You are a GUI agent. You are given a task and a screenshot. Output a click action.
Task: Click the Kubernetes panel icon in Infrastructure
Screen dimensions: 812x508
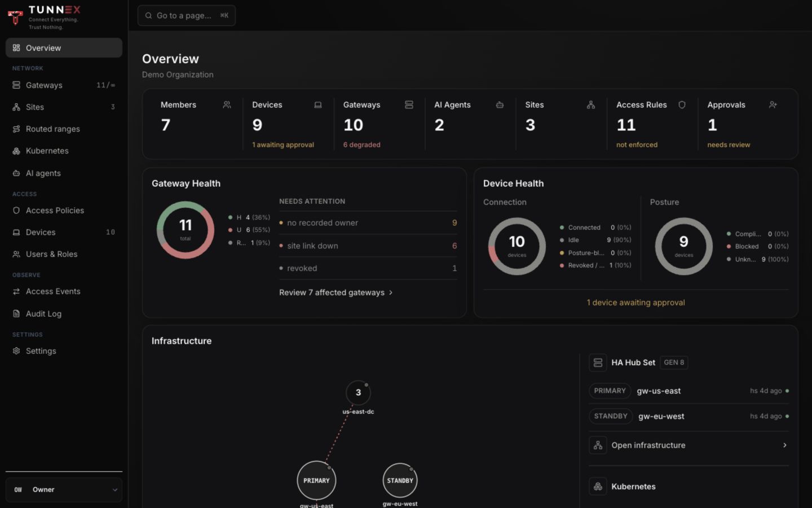(598, 487)
